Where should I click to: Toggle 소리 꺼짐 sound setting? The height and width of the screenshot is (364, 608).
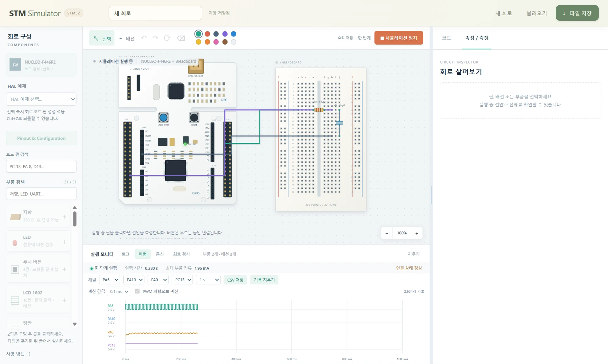[345, 38]
